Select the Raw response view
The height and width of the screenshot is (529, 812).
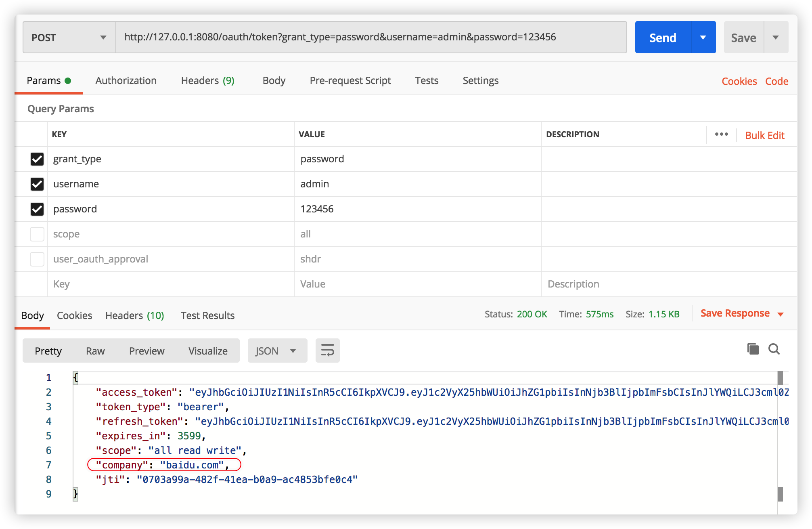pyautogui.click(x=95, y=351)
